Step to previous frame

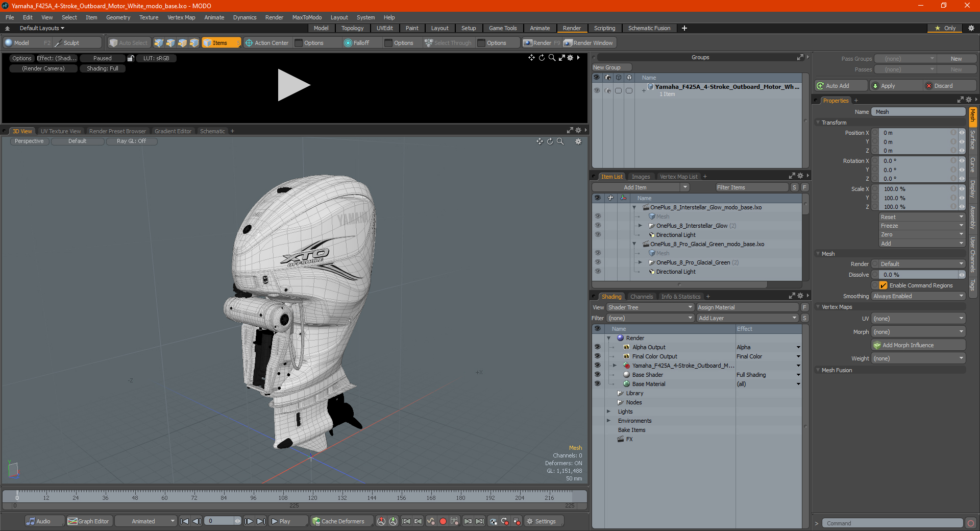point(197,521)
